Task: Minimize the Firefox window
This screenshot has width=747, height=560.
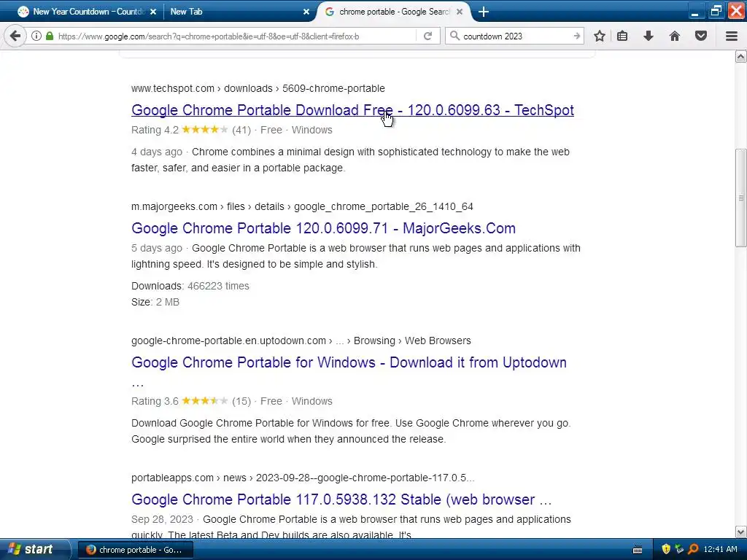Action: 695,12
